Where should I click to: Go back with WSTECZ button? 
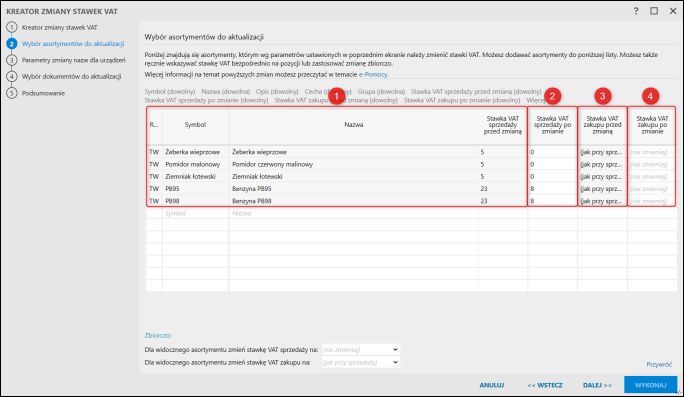coord(545,385)
